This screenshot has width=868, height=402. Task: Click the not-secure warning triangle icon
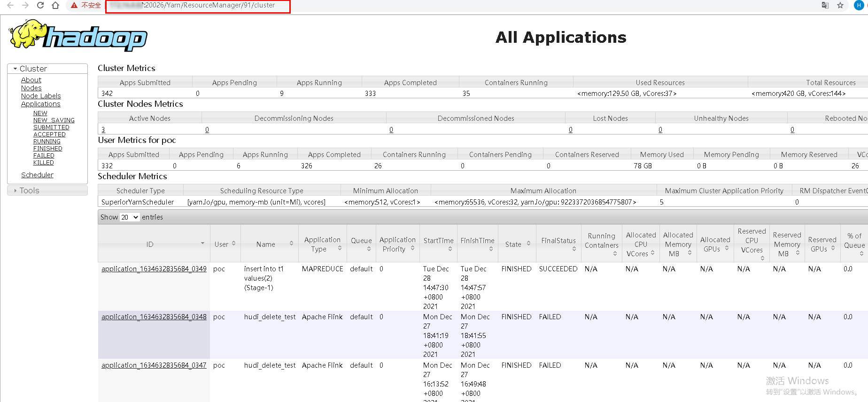click(x=74, y=5)
